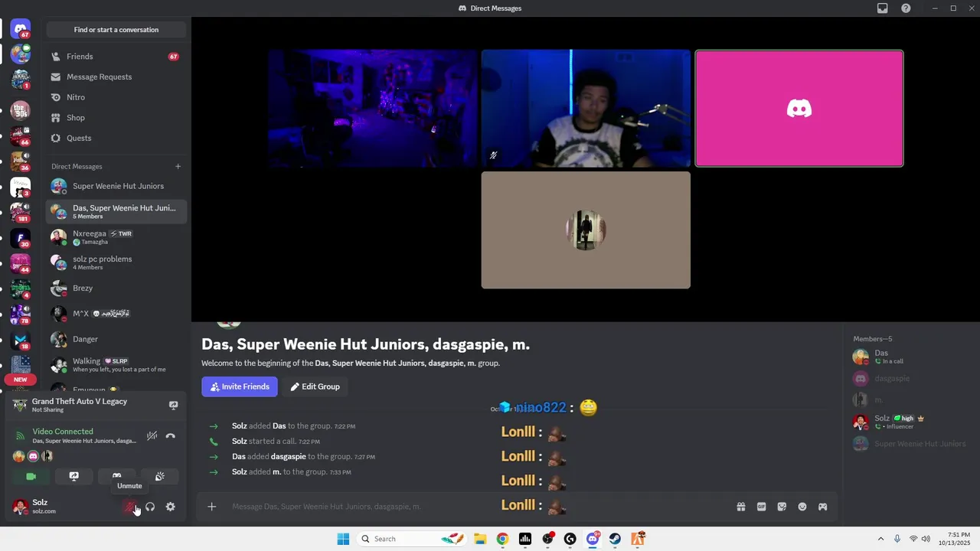This screenshot has height=551, width=980.
Task: Select Das, Super Weenie Hut Juni... group
Action: tap(116, 211)
